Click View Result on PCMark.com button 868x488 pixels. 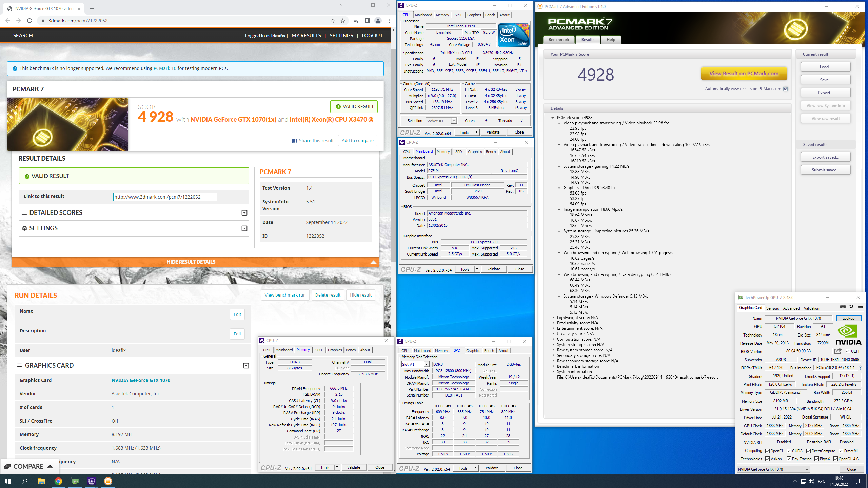pyautogui.click(x=744, y=73)
